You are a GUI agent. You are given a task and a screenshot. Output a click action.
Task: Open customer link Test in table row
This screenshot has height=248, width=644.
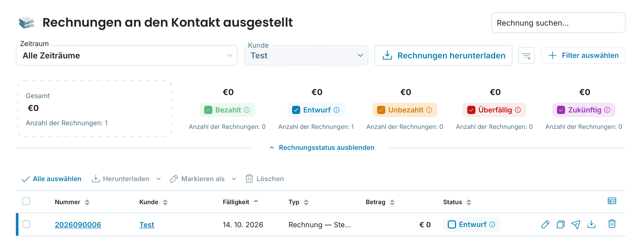[x=147, y=225]
